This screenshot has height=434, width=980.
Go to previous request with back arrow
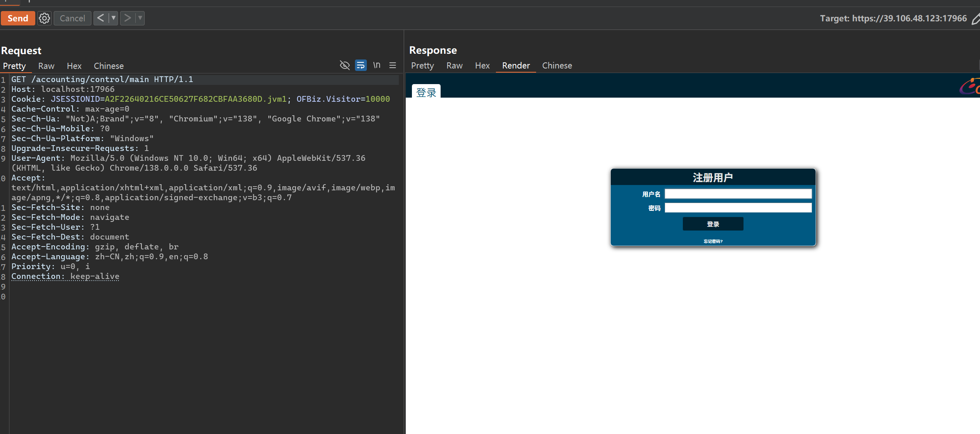[101, 18]
